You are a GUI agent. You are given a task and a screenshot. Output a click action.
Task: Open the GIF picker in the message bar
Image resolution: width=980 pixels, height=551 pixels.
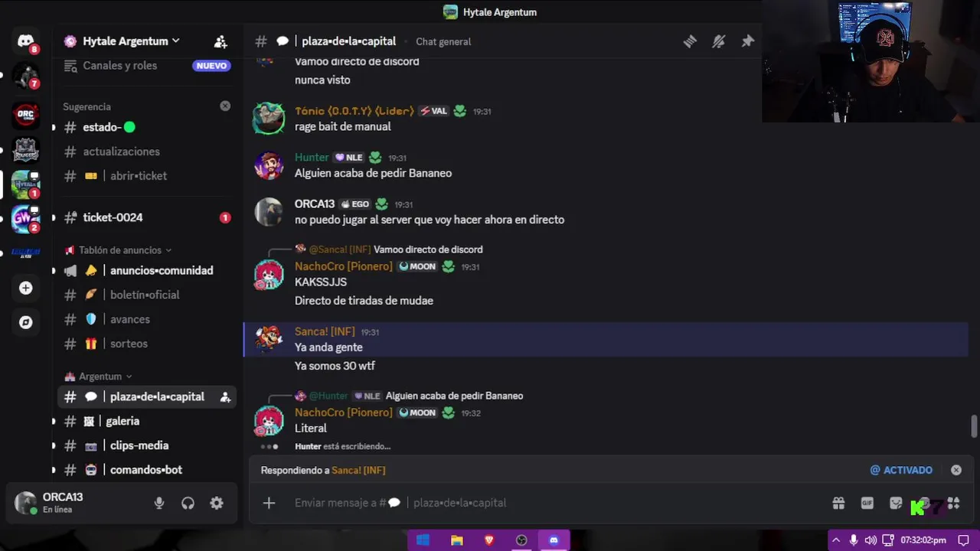(867, 503)
